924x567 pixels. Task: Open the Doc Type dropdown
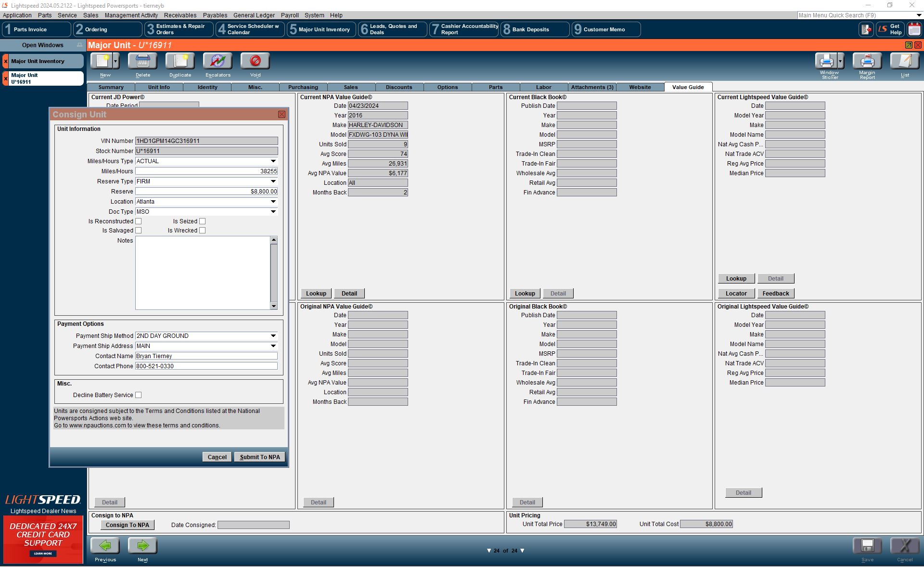pyautogui.click(x=273, y=212)
